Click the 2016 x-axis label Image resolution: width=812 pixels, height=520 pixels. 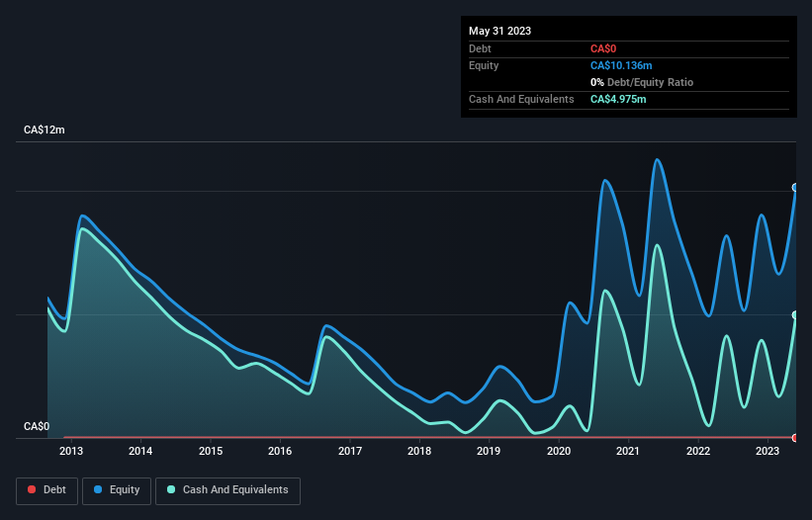tap(280, 451)
